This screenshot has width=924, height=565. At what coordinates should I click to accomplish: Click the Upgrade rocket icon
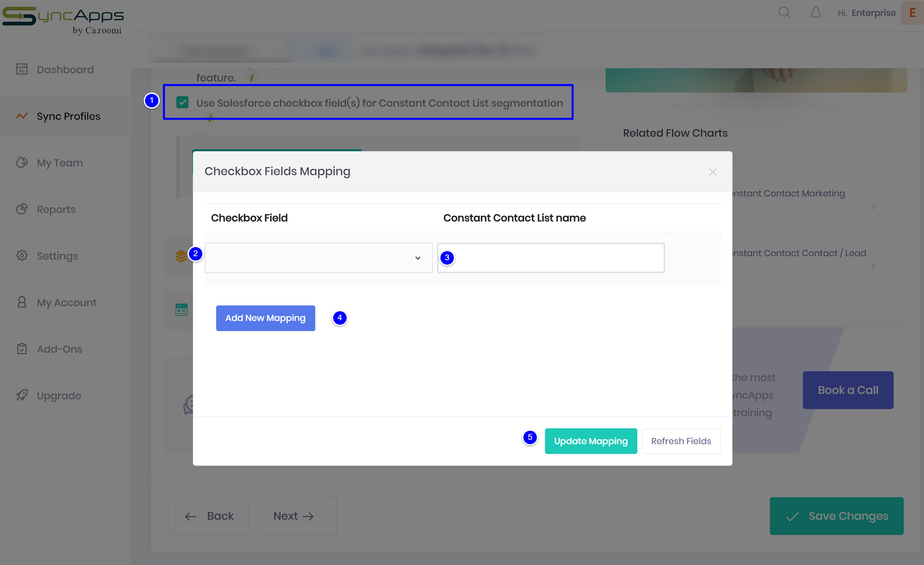click(x=22, y=395)
